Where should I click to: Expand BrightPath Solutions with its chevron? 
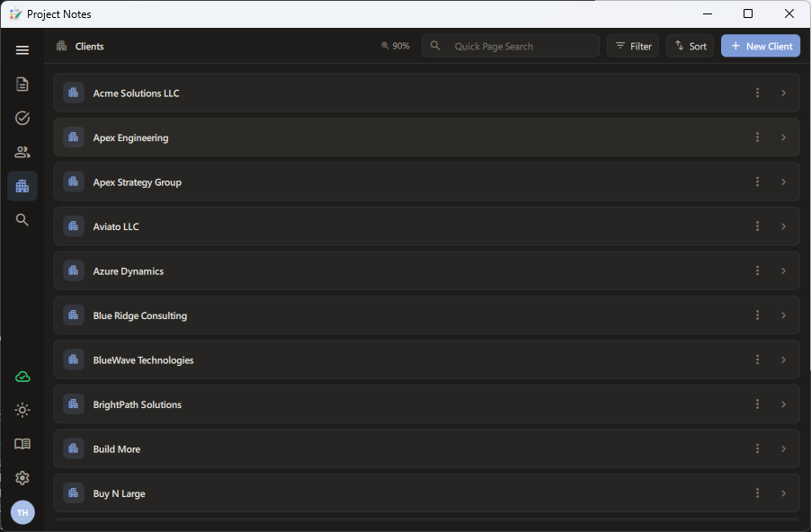coord(784,404)
